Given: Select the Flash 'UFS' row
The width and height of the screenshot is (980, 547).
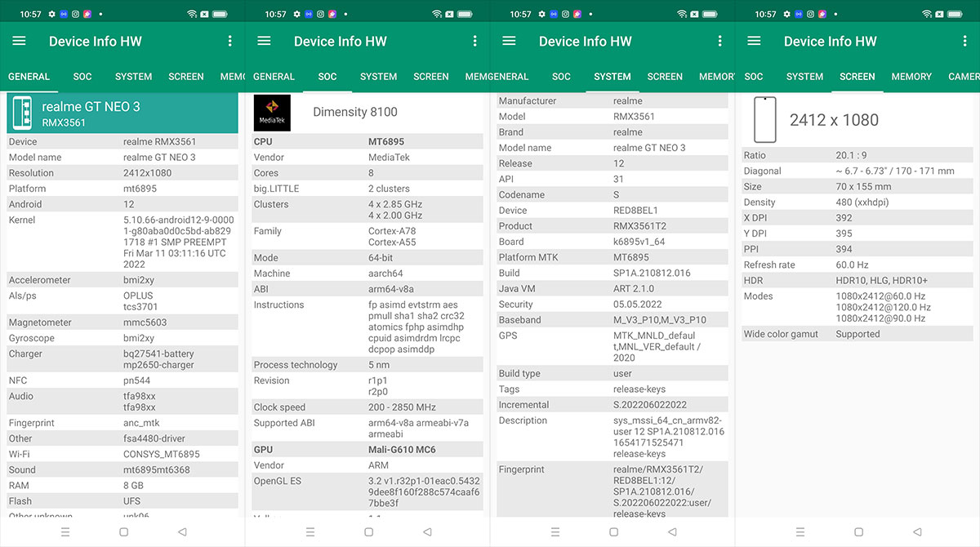Looking at the screenshot, I should [122, 501].
